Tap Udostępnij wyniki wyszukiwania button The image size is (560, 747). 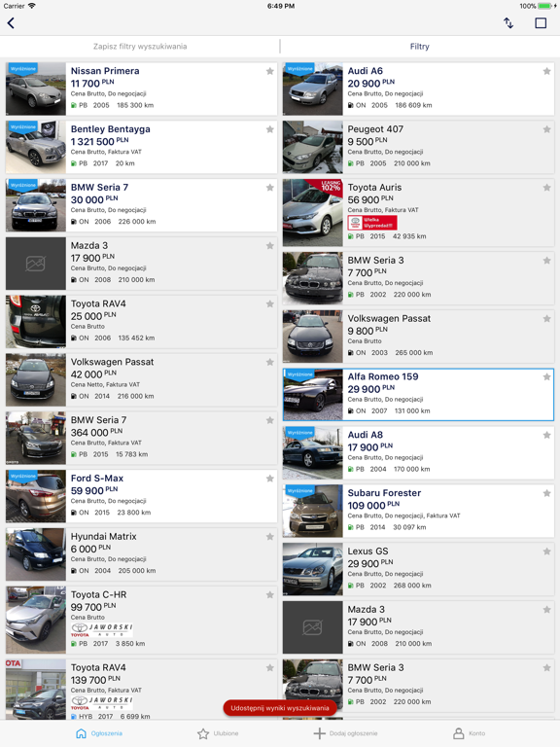280,708
